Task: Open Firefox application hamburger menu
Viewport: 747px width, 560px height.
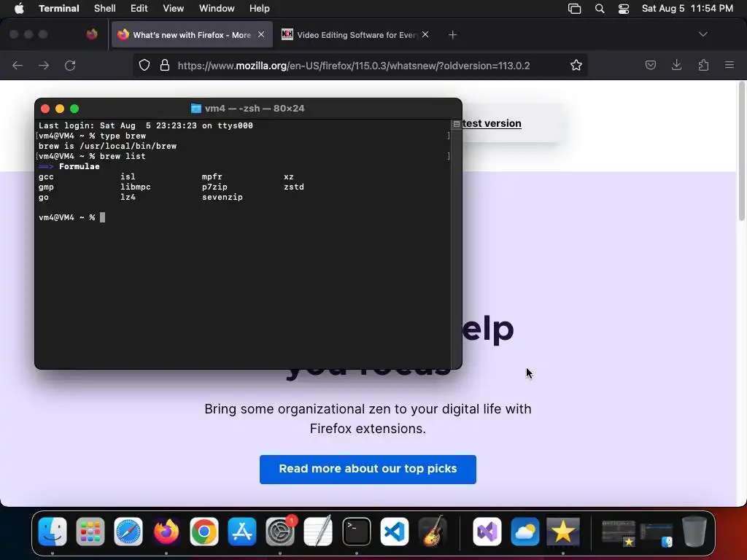Action: [729, 65]
